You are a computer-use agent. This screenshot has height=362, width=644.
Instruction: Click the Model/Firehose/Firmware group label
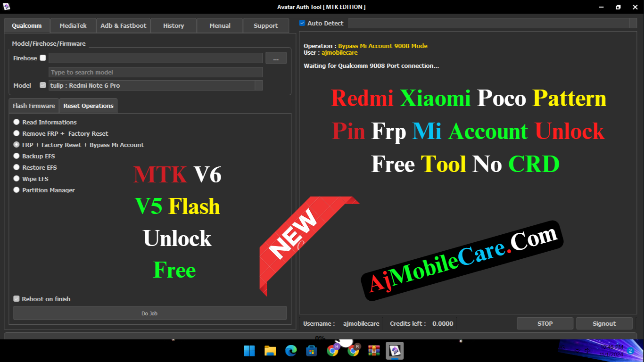49,43
